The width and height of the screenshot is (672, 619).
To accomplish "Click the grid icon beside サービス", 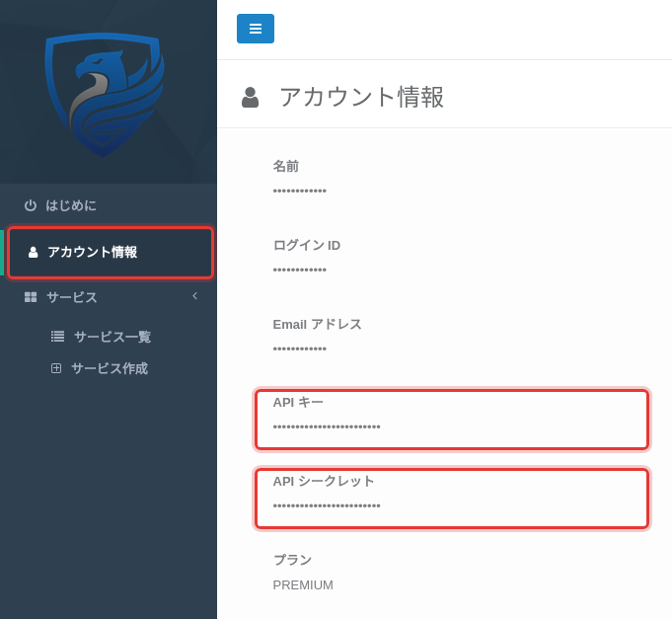I will [31, 297].
